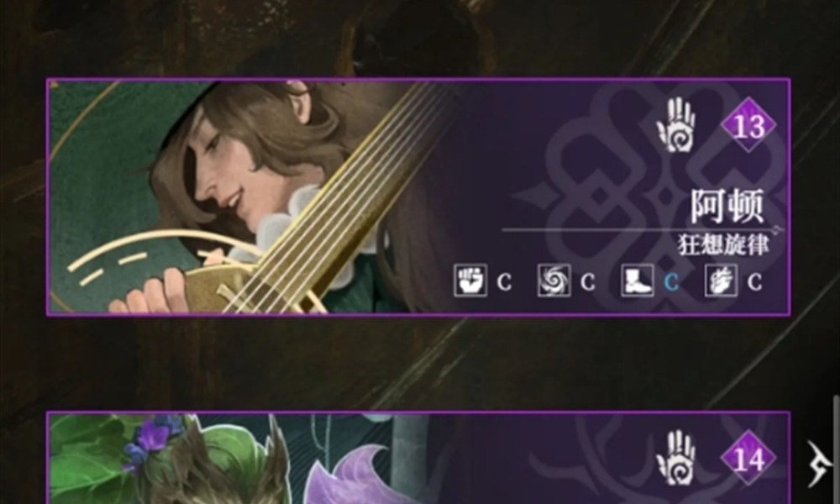The image size is (840, 504).
Task: Select the boot stat icon
Action: pos(638,280)
